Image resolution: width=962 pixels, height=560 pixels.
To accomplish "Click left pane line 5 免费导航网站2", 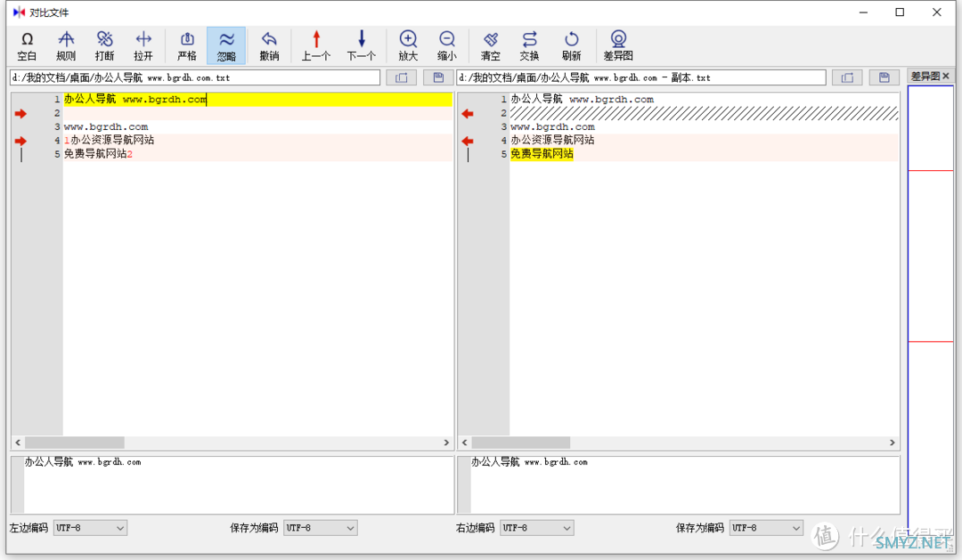I will (98, 154).
